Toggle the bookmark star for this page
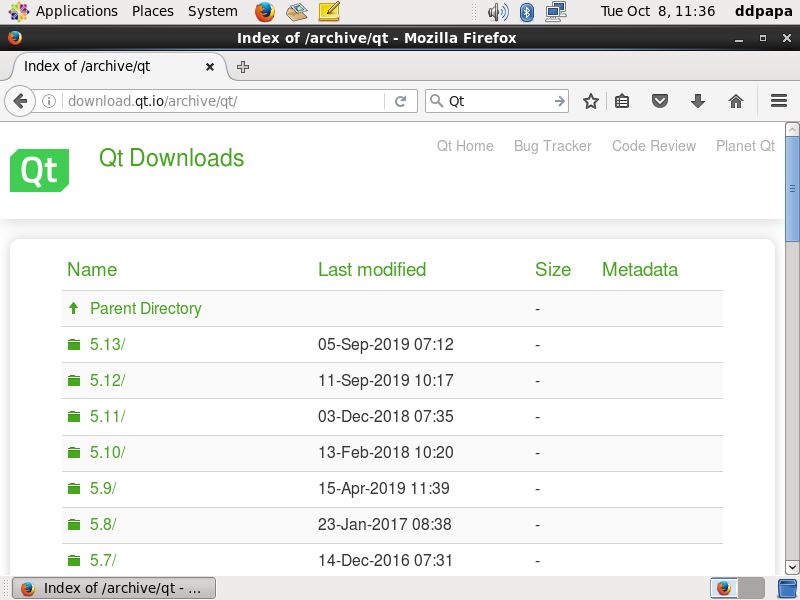 (590, 101)
